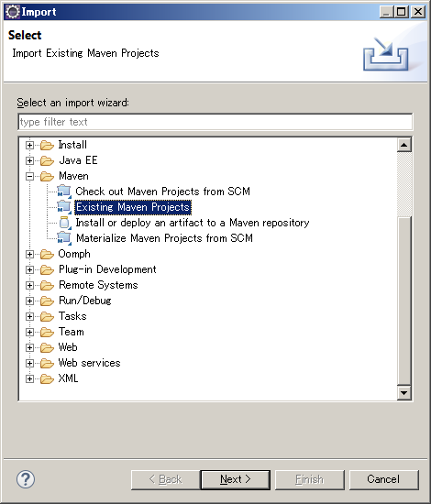Minimize the Import dialog window
Screen dimensions: 431x504
387,12
